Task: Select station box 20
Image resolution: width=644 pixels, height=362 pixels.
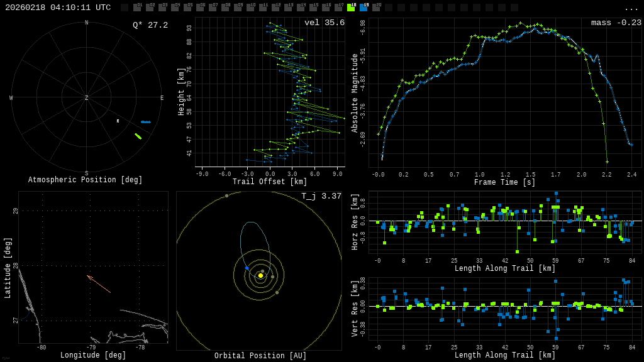Action: [376, 8]
